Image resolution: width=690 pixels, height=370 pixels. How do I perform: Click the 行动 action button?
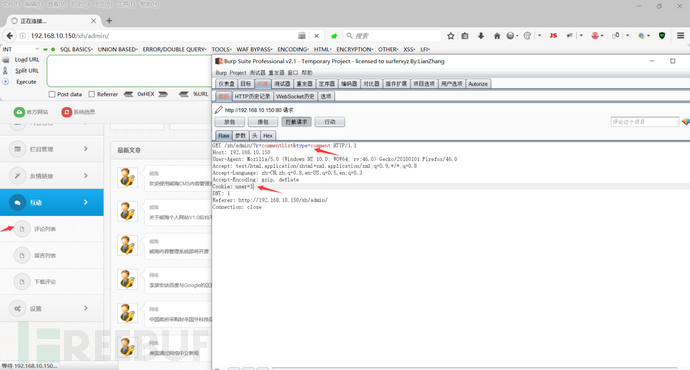(x=330, y=122)
